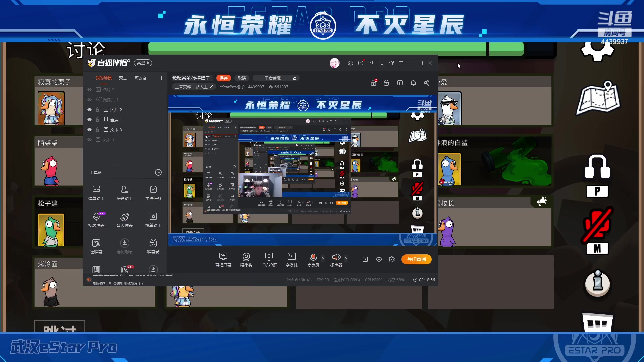Screen dimensions: 644x362
Task: Expand speaker volume arrow
Action: (x=346, y=258)
